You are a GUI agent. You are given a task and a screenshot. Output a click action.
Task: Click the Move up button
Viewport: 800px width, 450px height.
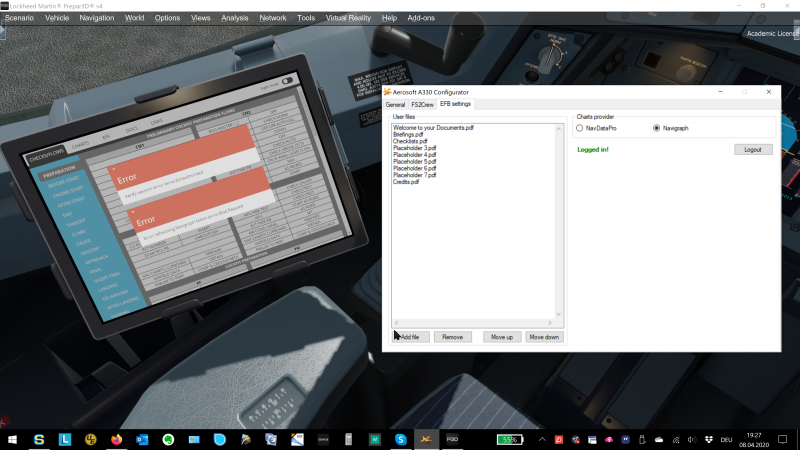pyautogui.click(x=502, y=337)
